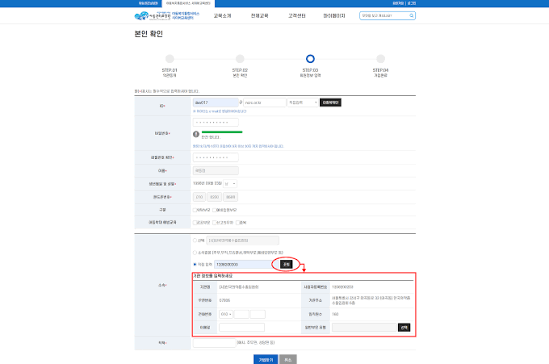Click the password confirmation field
Viewport: 549px width, 364px height.
point(216,158)
